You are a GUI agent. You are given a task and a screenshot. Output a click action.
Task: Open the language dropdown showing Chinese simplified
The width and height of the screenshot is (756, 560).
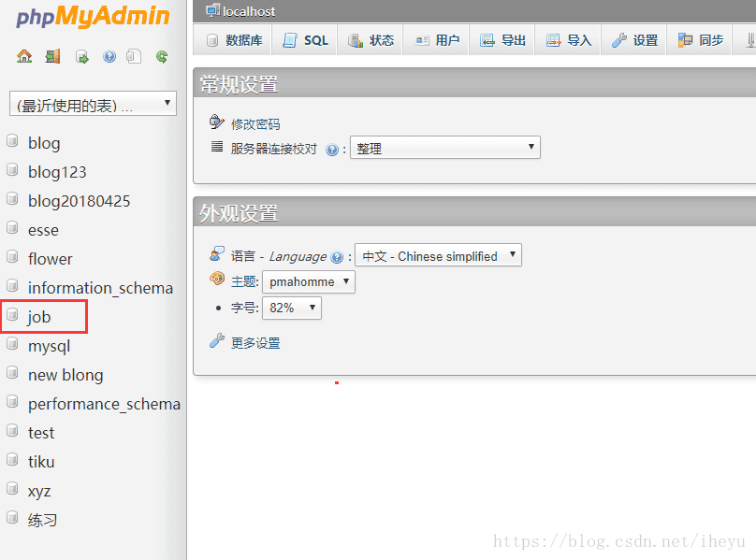point(438,255)
